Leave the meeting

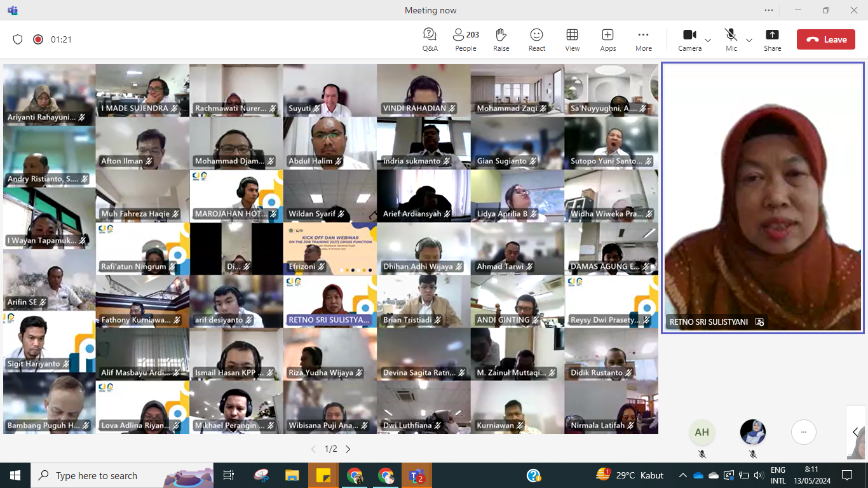[x=825, y=39]
